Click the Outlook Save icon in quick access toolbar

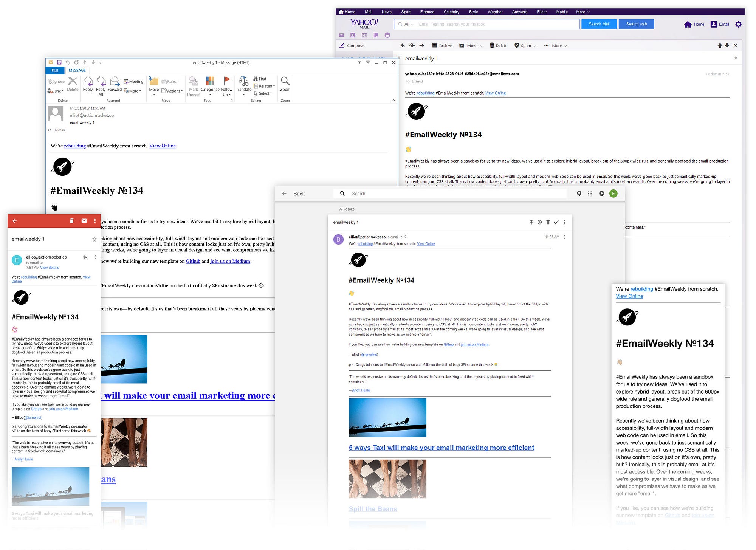[59, 62]
